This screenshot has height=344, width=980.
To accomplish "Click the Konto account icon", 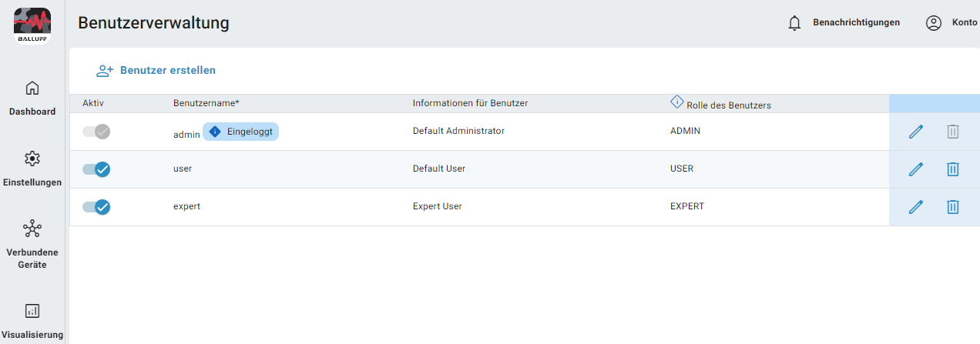I will (934, 23).
